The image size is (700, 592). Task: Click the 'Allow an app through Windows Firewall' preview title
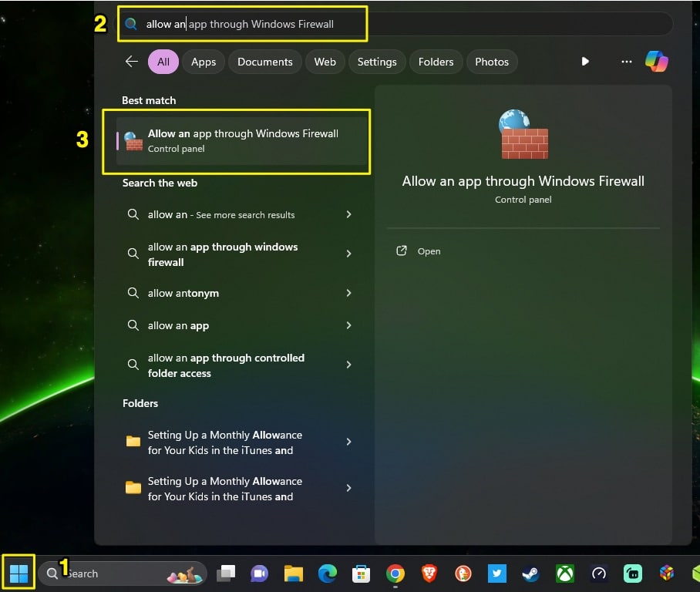click(x=523, y=181)
